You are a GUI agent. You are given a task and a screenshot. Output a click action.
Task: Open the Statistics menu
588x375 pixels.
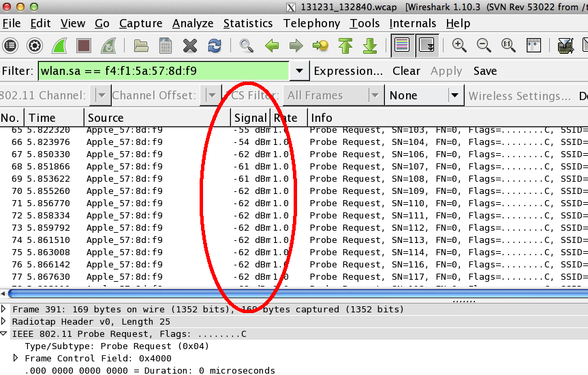point(248,24)
